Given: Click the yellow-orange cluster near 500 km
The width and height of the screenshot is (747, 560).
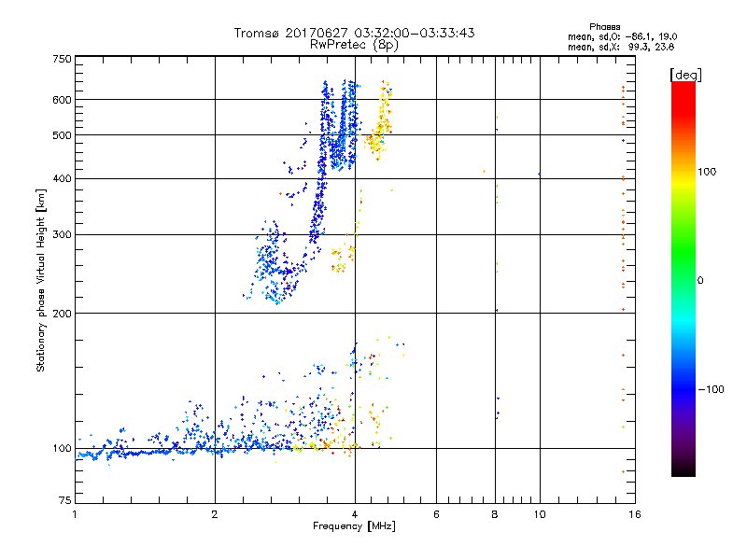Looking at the screenshot, I should pyautogui.click(x=381, y=129).
